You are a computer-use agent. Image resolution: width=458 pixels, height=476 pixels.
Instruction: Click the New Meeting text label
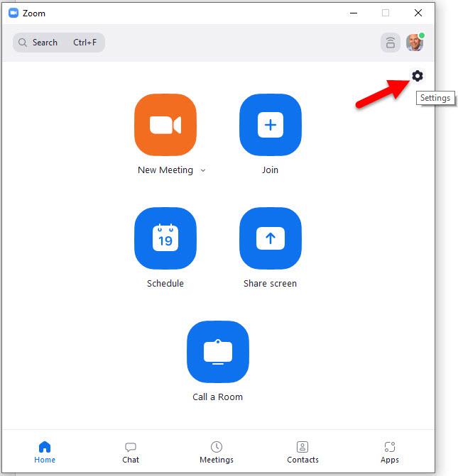pos(165,170)
